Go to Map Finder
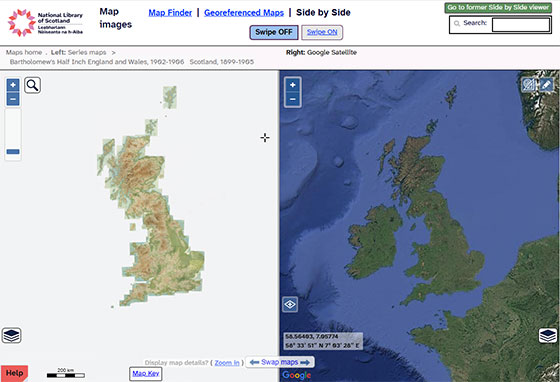This screenshot has width=560, height=382. (x=170, y=13)
